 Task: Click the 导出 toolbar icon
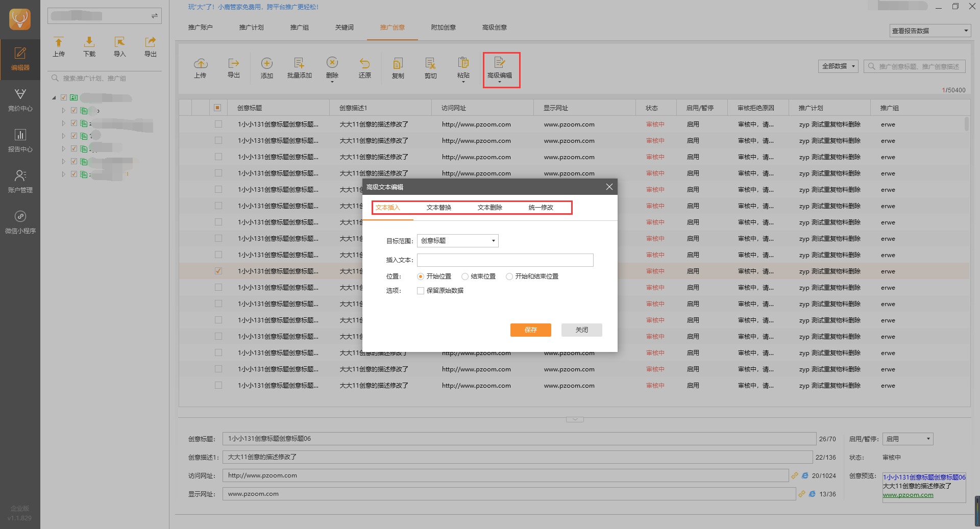(234, 68)
